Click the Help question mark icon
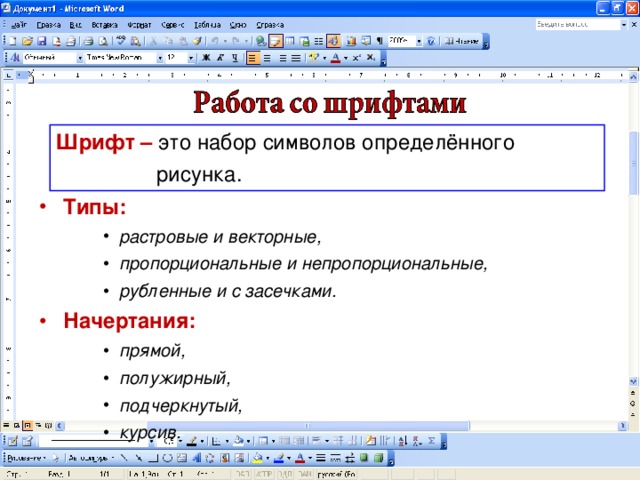The height and width of the screenshot is (480, 640). click(x=431, y=41)
